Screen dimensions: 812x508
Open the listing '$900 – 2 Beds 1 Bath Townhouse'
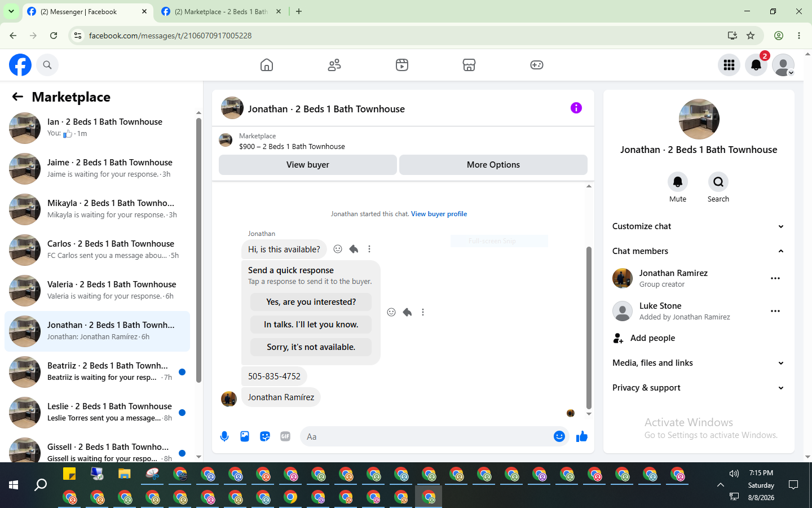click(292, 146)
